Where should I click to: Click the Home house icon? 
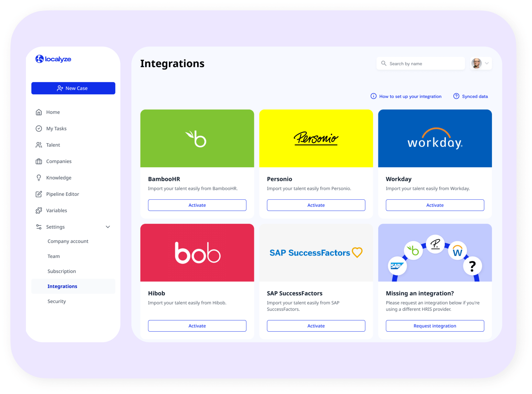(39, 112)
